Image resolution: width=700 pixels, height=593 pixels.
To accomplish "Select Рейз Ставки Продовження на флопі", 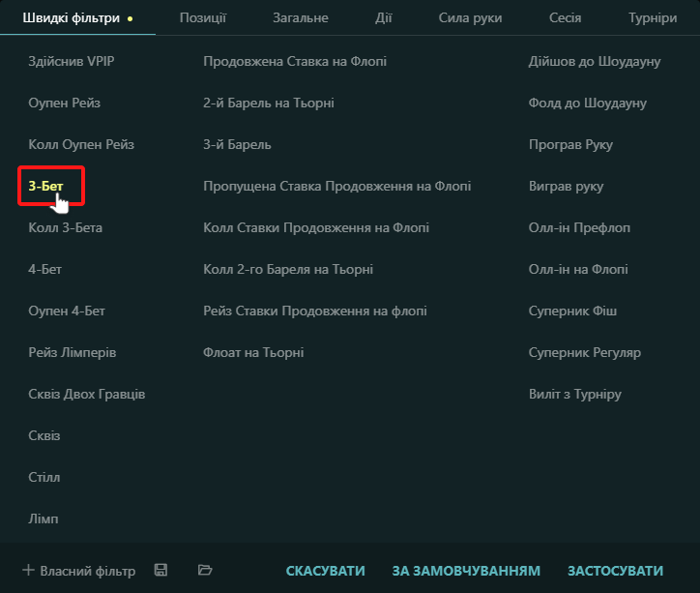I will click(315, 311).
